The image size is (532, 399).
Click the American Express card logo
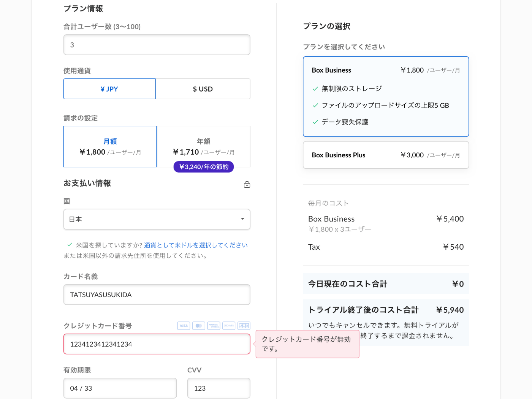coord(214,326)
